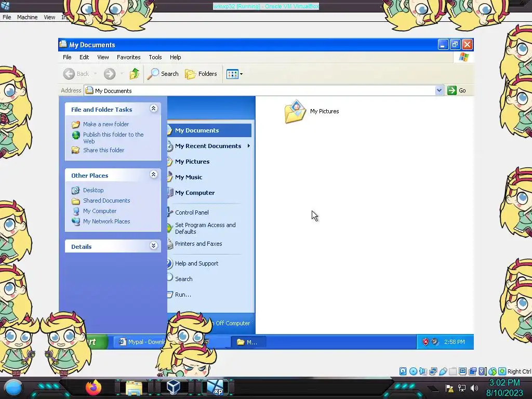Click the Forward arrow toolbar icon
The width and height of the screenshot is (532, 399).
(x=109, y=74)
